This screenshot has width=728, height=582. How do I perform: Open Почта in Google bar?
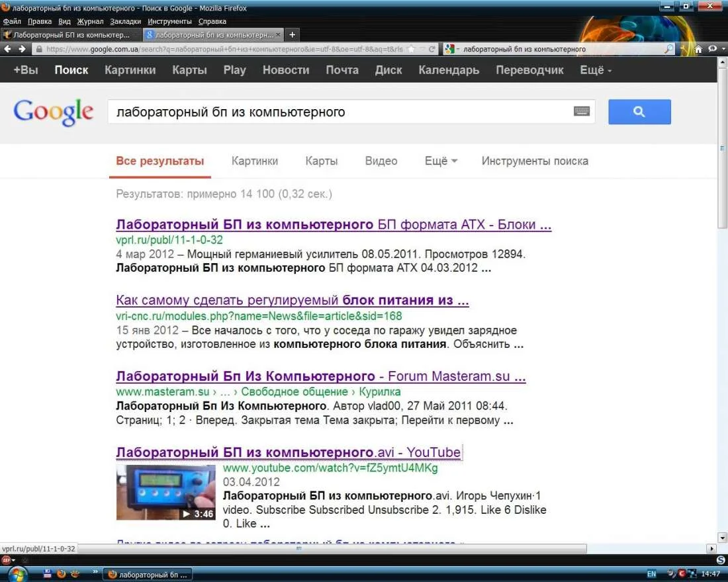[342, 69]
